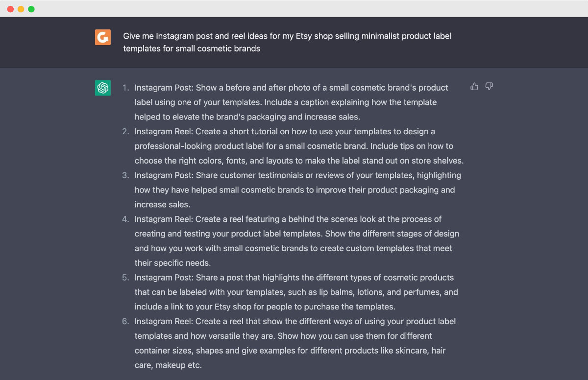
Task: Click the yellow minimize button in the titlebar
Action: [21, 8]
